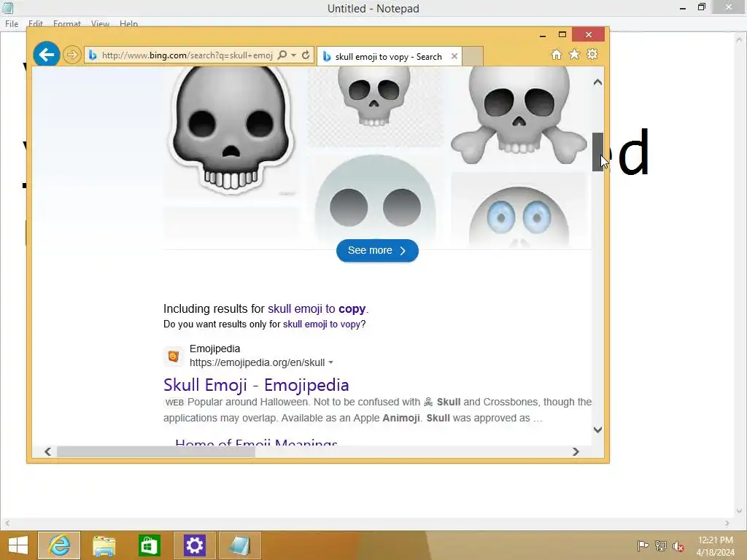The image size is (747, 560).
Task: Click browser horizontal scrollbar right arrow
Action: coord(576,451)
